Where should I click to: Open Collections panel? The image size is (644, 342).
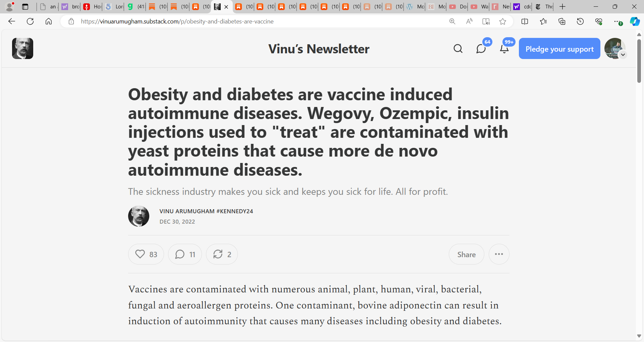point(562,21)
